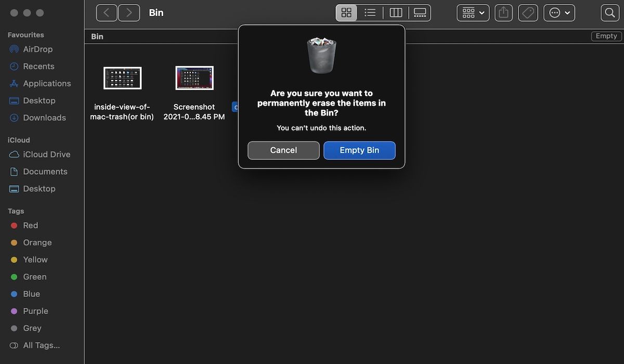Switch to icon view
624x364 pixels.
346,12
